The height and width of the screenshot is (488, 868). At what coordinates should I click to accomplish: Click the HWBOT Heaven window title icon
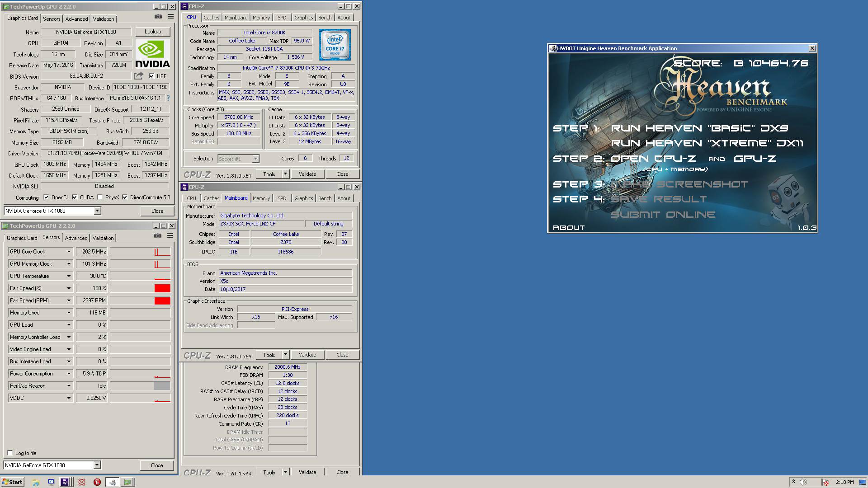tap(552, 48)
